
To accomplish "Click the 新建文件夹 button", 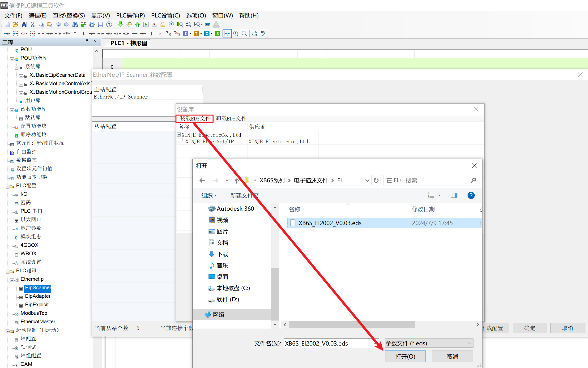I will tap(244, 195).
